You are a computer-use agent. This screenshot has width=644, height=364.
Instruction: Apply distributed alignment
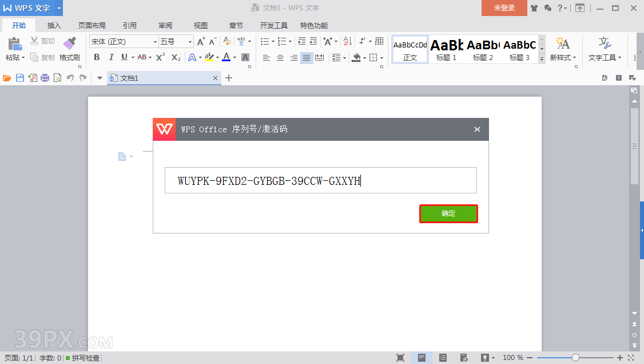[320, 57]
